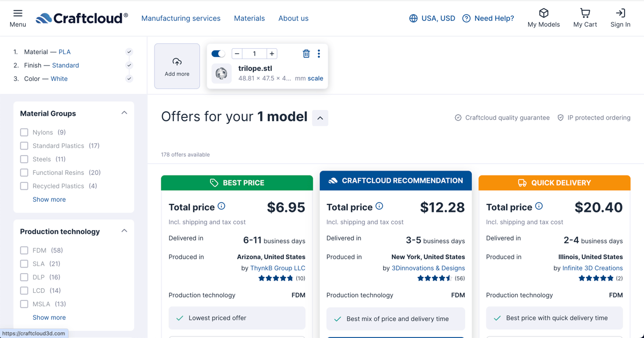
Task: Click the Craftcloud logo
Action: 82,18
